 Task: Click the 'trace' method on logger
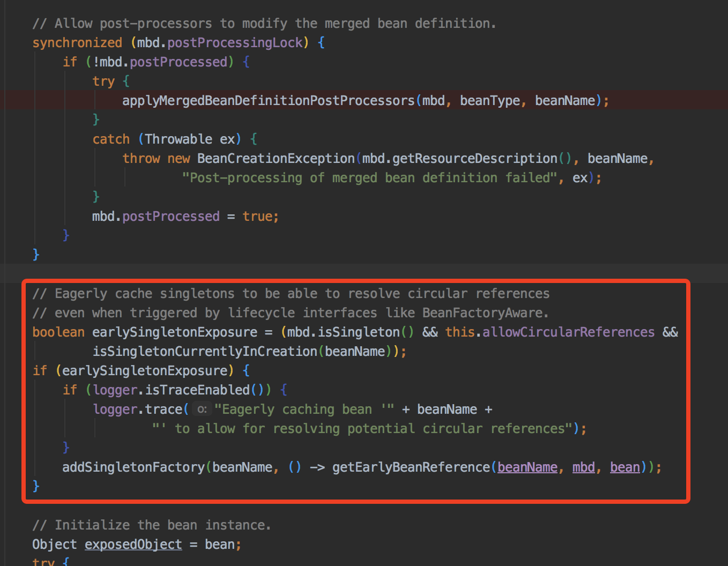164,409
